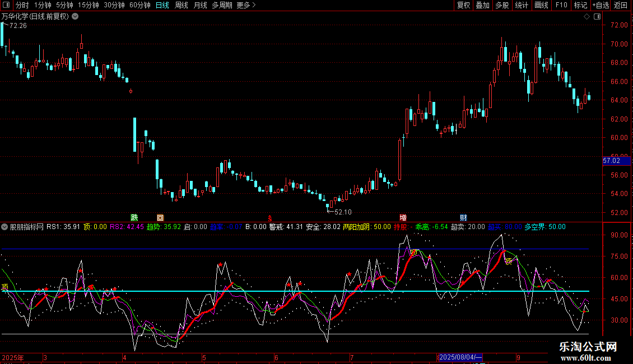Image resolution: width=633 pixels, height=364 pixels.
Task: Click the red 增 event marker
Action: (403, 217)
